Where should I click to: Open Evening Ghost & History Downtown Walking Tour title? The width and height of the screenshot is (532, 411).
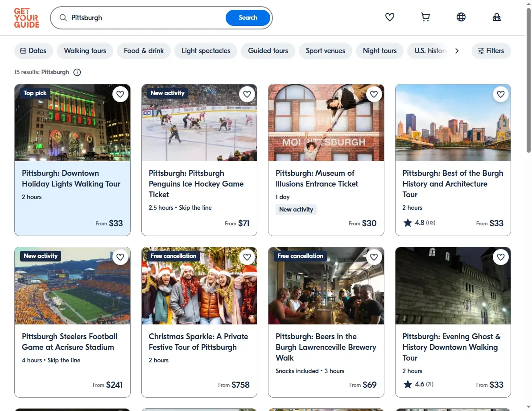tap(451, 347)
